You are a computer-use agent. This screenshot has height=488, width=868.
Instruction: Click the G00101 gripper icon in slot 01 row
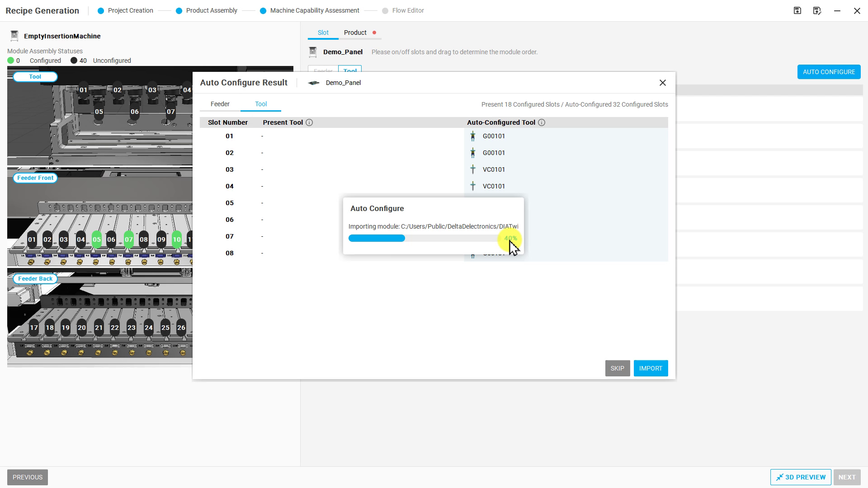[473, 136]
